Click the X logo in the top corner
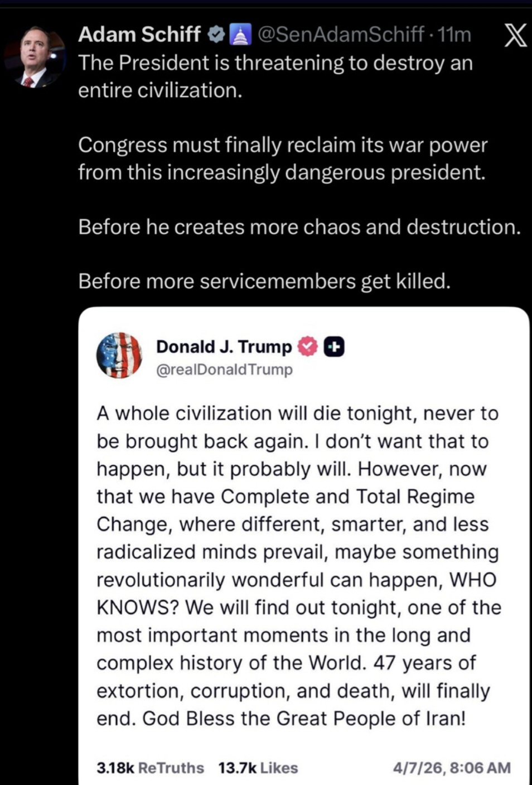 click(x=515, y=35)
